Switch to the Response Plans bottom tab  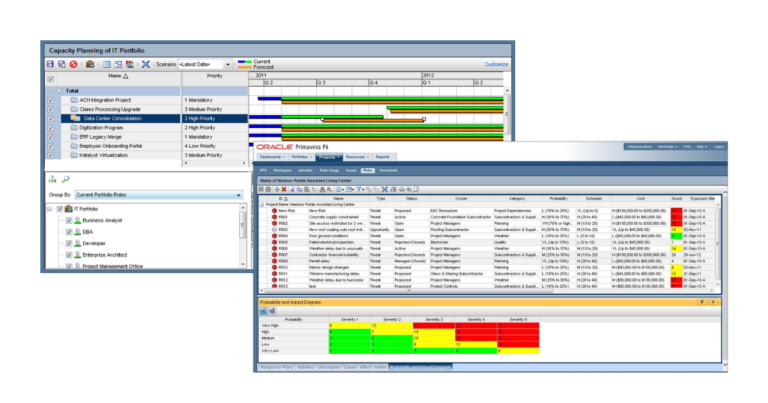[277, 367]
